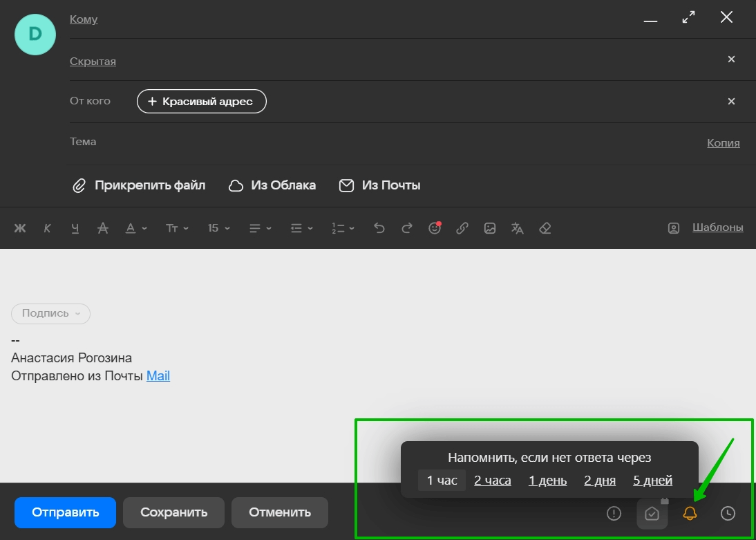The height and width of the screenshot is (540, 756).
Task: Redo the last edit
Action: (x=407, y=228)
